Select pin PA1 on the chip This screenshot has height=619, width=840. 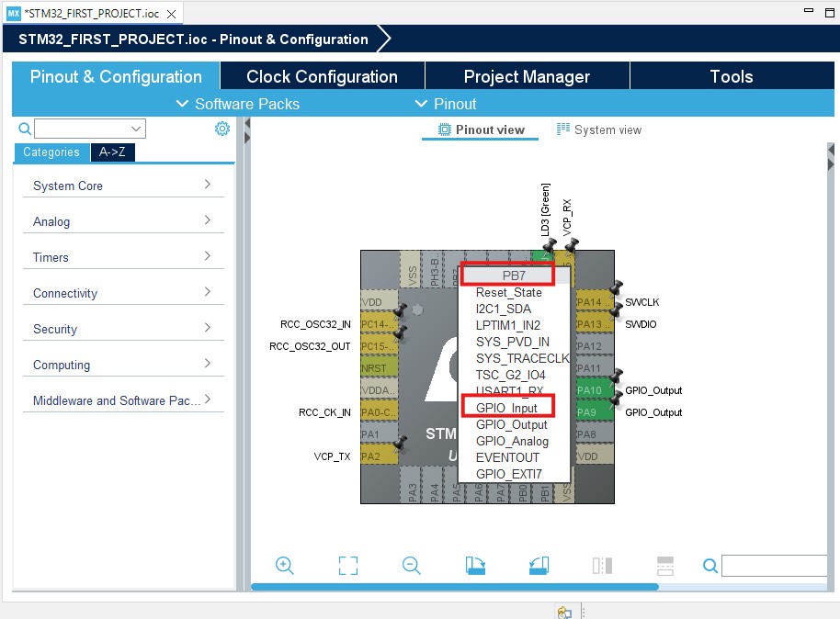(x=380, y=434)
